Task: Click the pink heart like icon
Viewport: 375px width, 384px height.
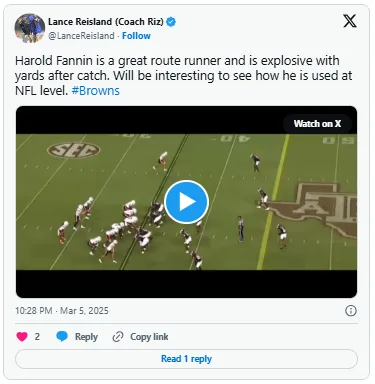Action: pos(22,337)
